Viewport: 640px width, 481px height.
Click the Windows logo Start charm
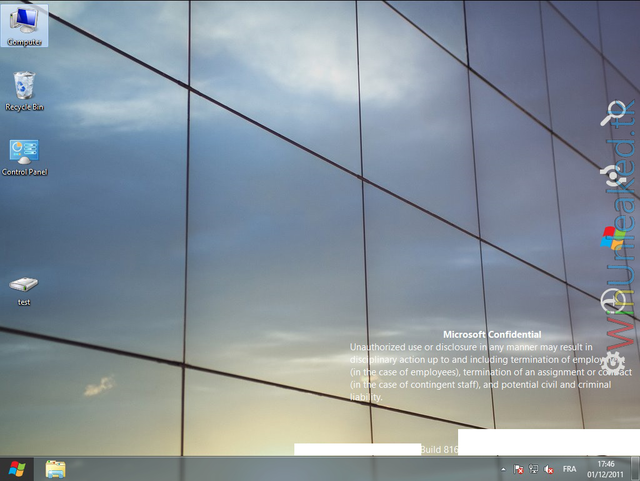[612, 238]
